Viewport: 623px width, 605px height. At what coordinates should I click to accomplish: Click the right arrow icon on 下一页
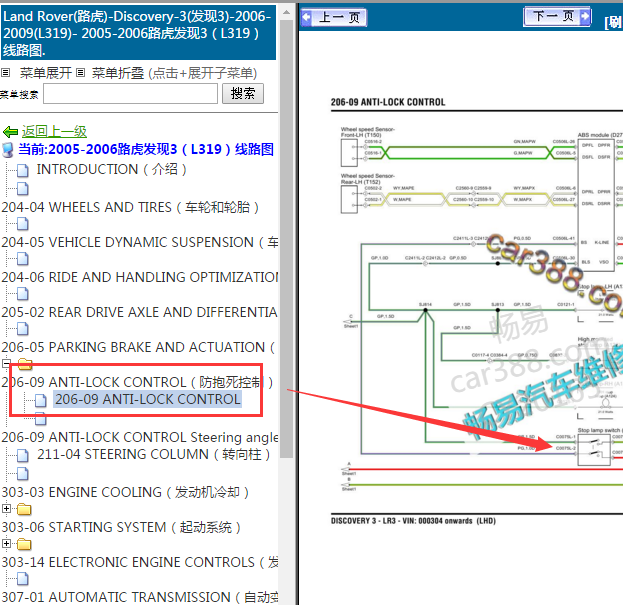[x=585, y=16]
